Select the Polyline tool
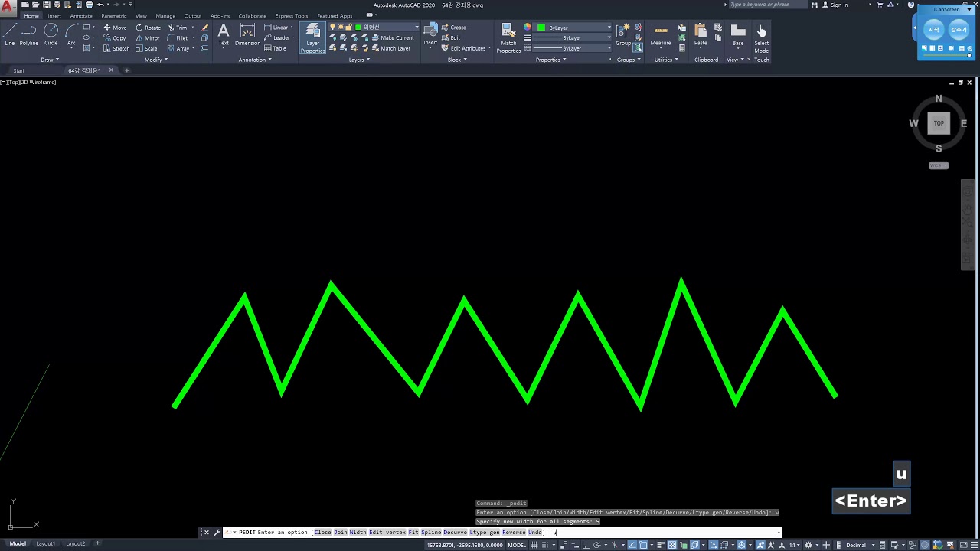The image size is (980, 551). pos(29,34)
